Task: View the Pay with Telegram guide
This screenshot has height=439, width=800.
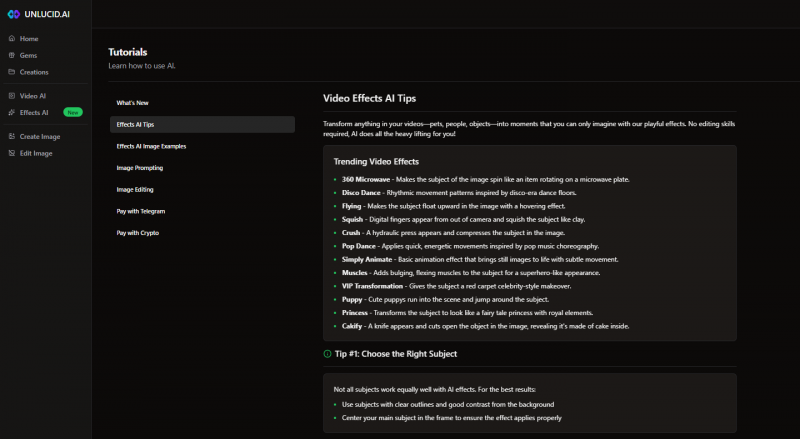Action: (141, 211)
